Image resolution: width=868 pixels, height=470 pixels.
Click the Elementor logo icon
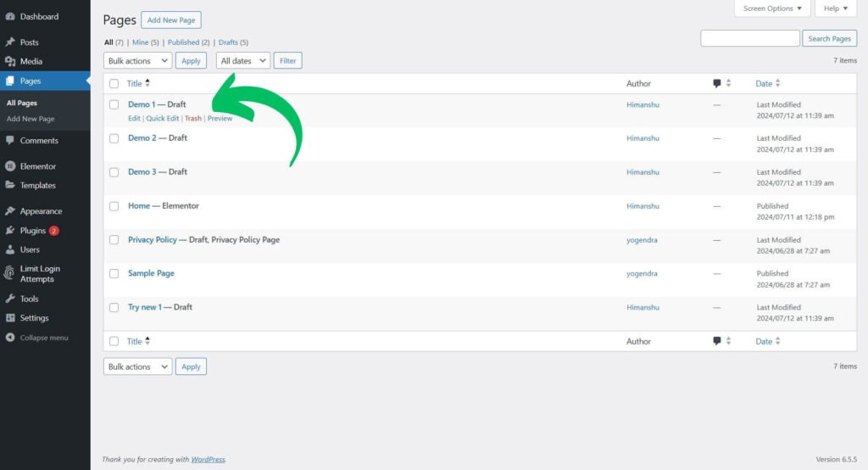pyautogui.click(x=10, y=166)
